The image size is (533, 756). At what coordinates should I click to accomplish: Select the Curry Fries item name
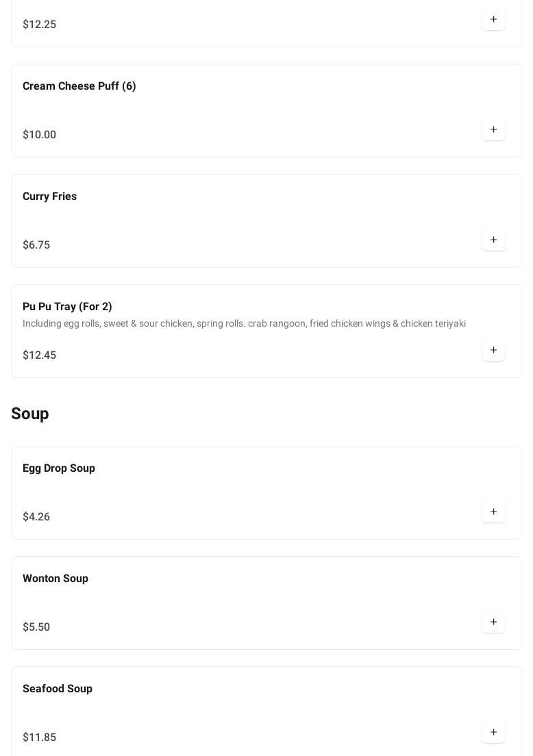click(50, 197)
